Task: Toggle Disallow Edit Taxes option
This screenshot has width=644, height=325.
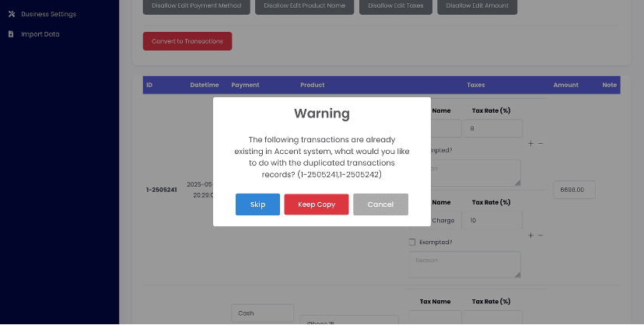Action: pyautogui.click(x=395, y=6)
